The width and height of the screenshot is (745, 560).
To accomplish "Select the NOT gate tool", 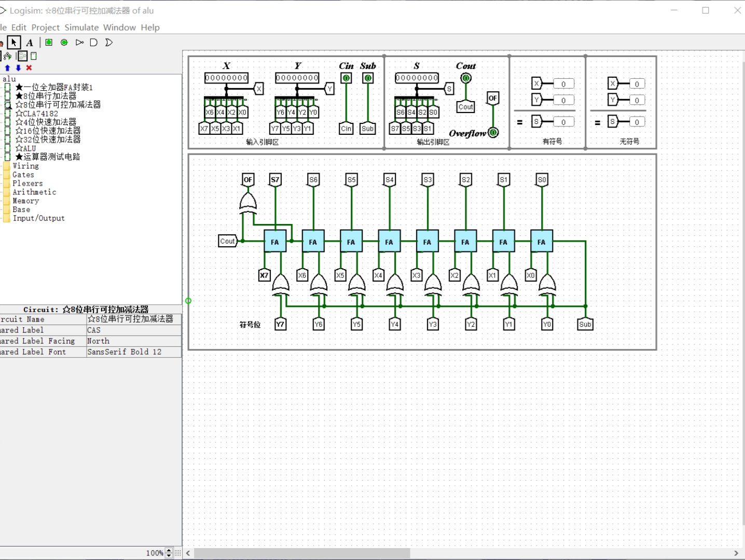I will [79, 43].
